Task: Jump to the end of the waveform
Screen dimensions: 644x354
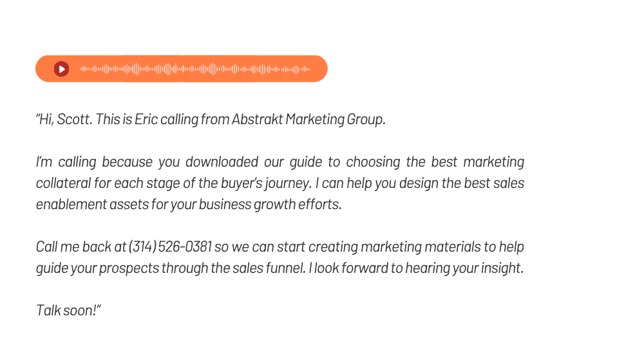Action: (309, 69)
